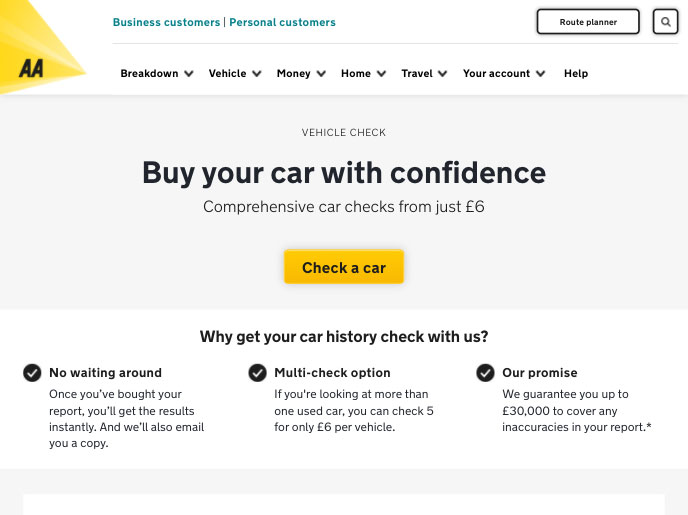The height and width of the screenshot is (515, 688).
Task: Expand the Your account chevron
Action: 541,74
